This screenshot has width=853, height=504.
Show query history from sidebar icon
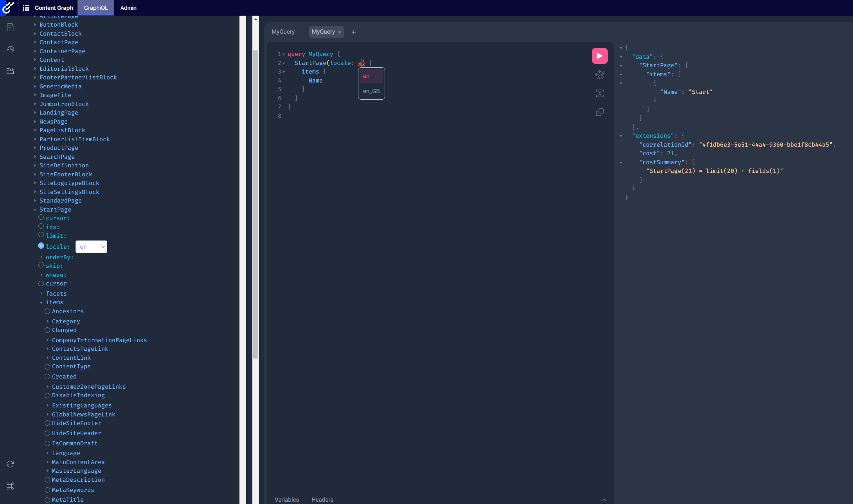(11, 49)
